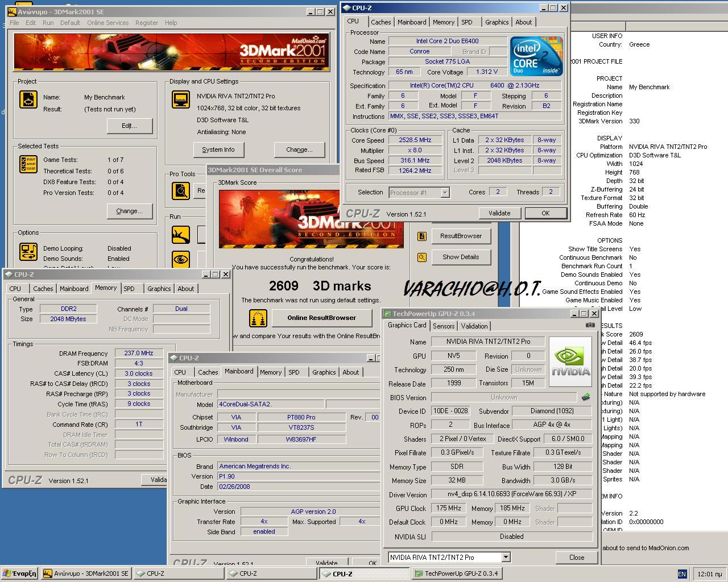The height and width of the screenshot is (582, 728).
Task: Click the Start button on the taskbar
Action: click(x=20, y=573)
